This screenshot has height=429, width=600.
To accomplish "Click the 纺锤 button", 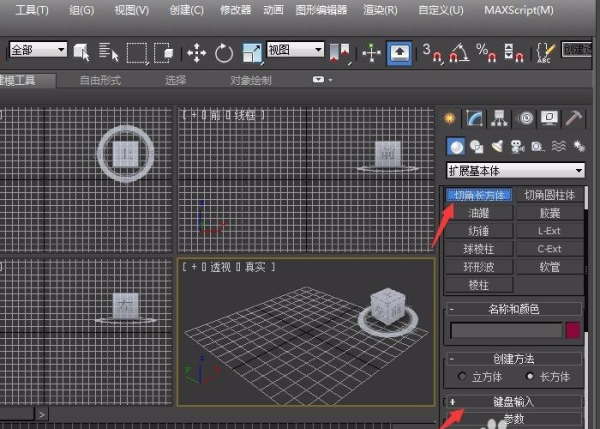I will (479, 231).
